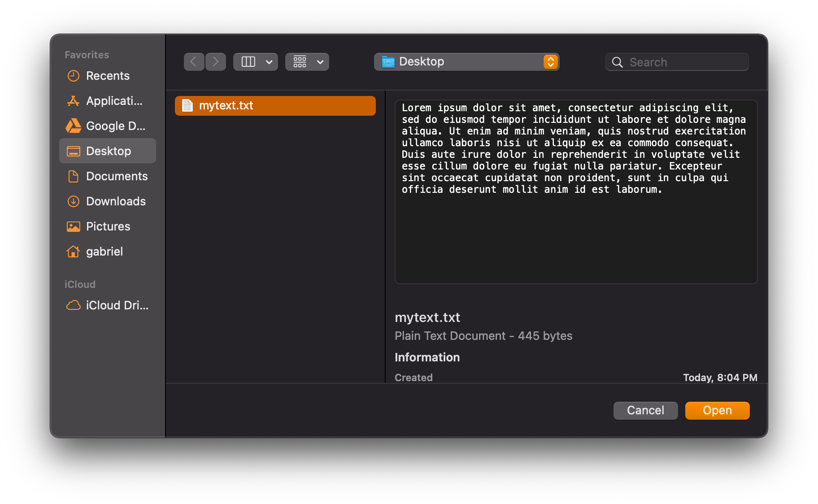
Task: Click the mytext.txt title in preview pane
Action: click(427, 317)
